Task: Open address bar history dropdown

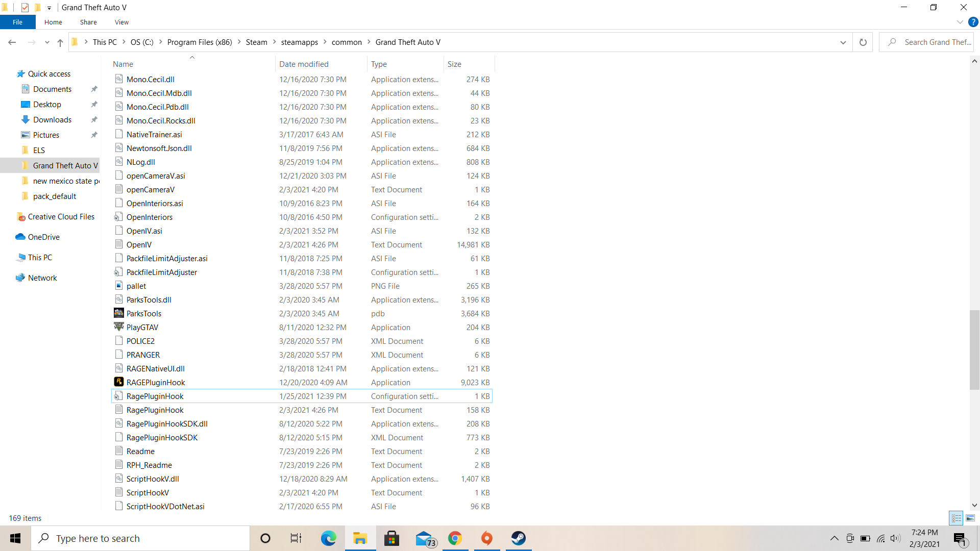Action: [x=843, y=42]
